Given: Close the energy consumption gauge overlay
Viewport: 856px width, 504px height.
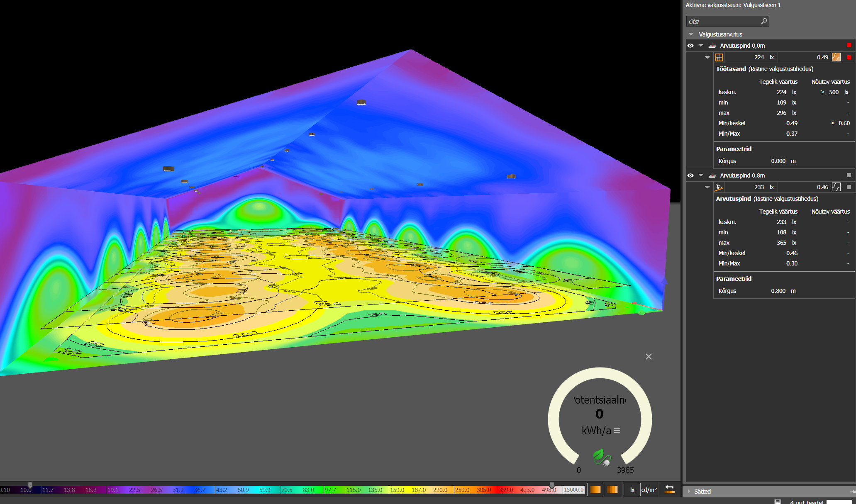Looking at the screenshot, I should click(x=649, y=357).
